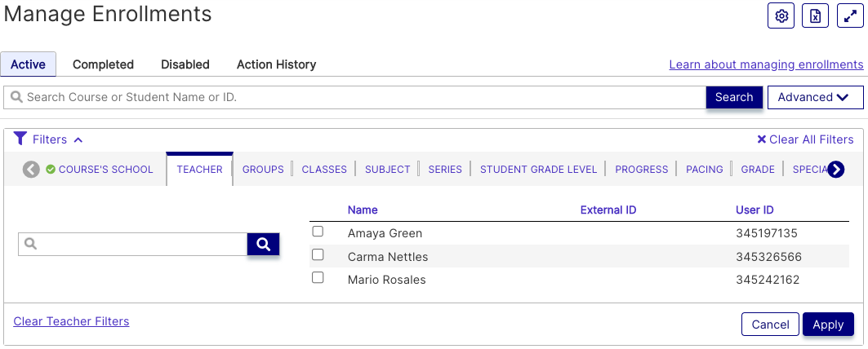Click the name Amaya Green

tap(385, 233)
